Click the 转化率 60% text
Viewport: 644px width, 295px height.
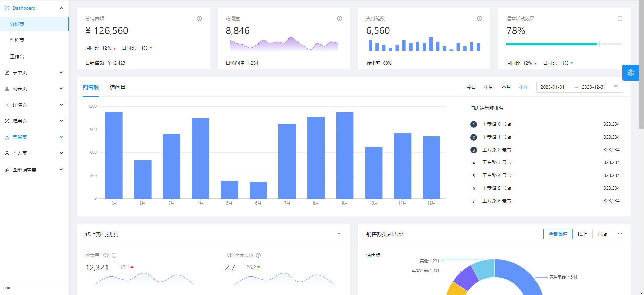[x=379, y=63]
